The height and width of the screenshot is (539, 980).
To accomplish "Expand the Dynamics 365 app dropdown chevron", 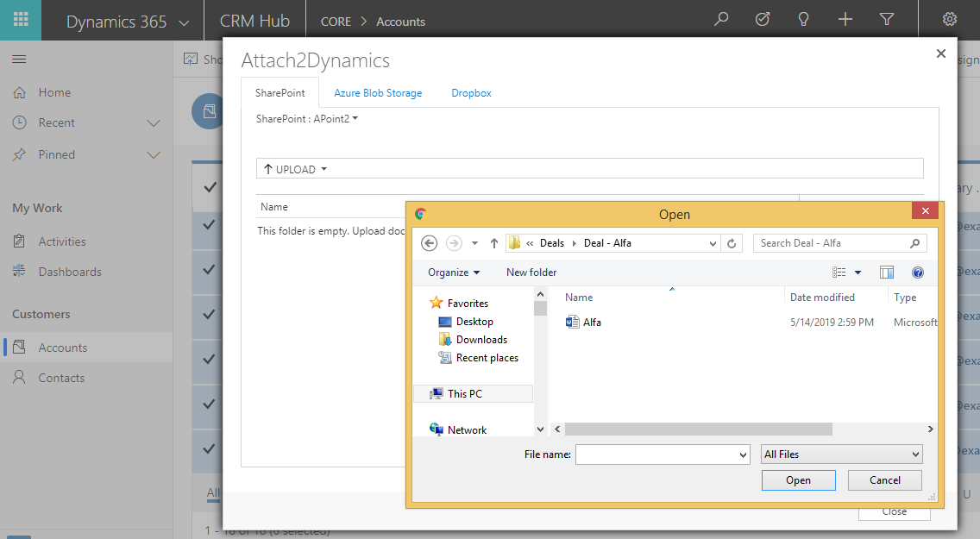I will click(x=184, y=23).
